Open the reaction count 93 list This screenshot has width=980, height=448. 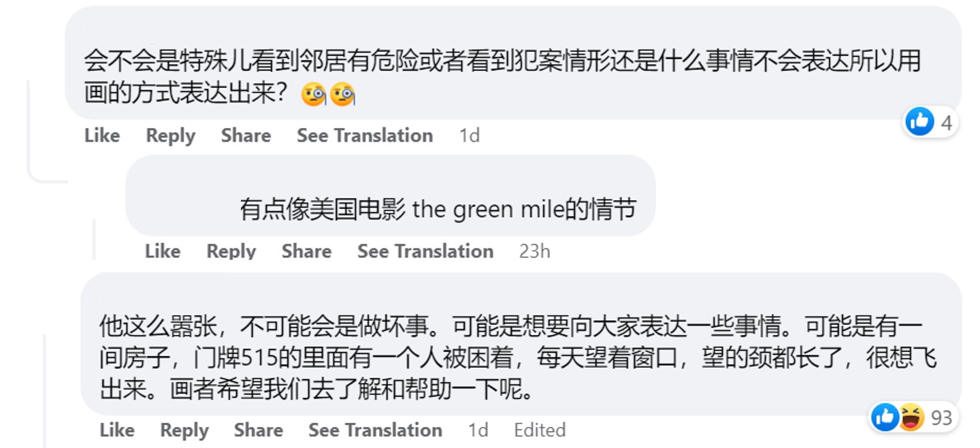(941, 417)
